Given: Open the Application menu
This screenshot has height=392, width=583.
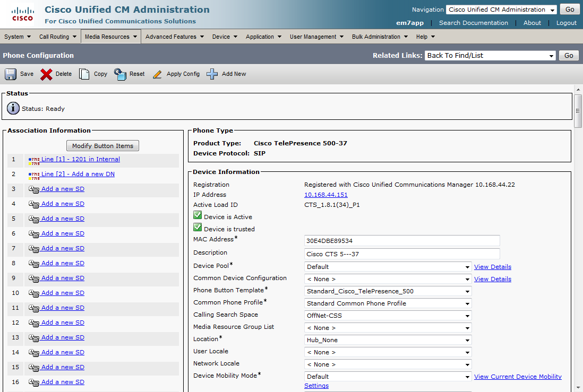Looking at the screenshot, I should click(x=263, y=37).
